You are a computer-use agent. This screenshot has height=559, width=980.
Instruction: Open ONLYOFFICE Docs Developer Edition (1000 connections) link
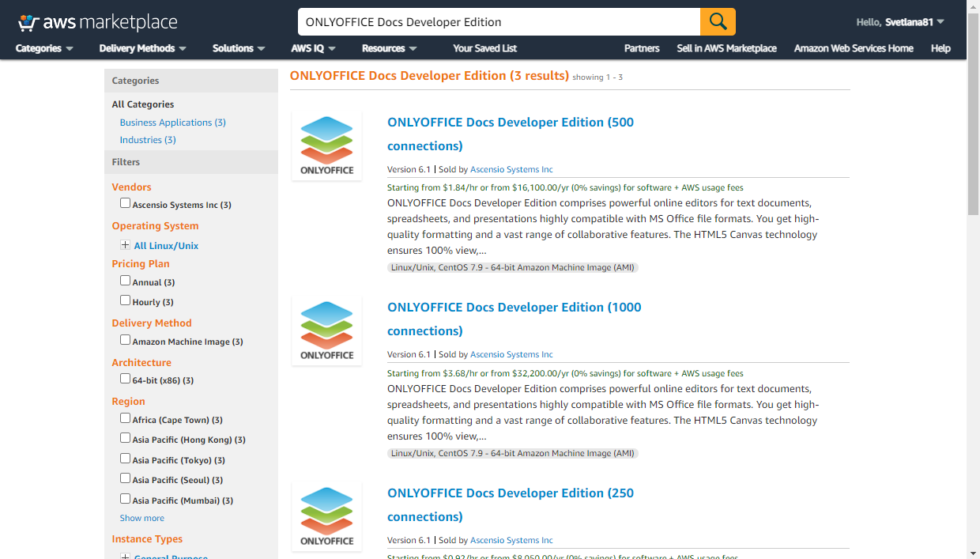pyautogui.click(x=514, y=308)
